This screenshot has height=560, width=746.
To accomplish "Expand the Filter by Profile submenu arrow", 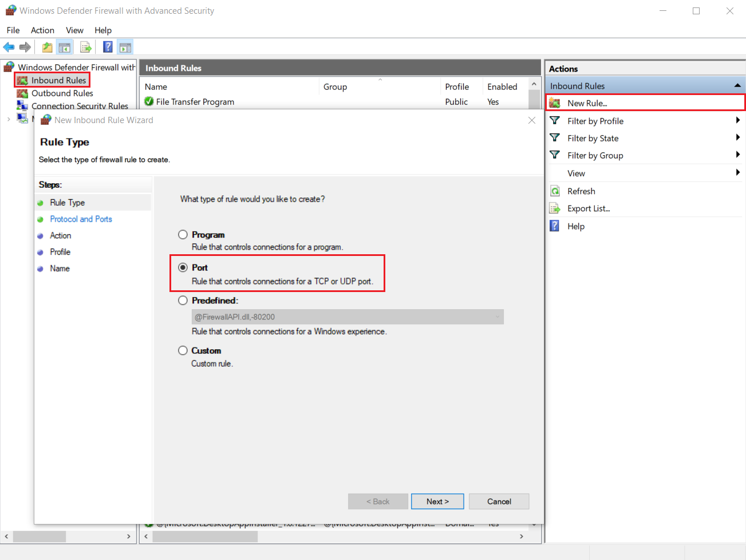I will (737, 120).
